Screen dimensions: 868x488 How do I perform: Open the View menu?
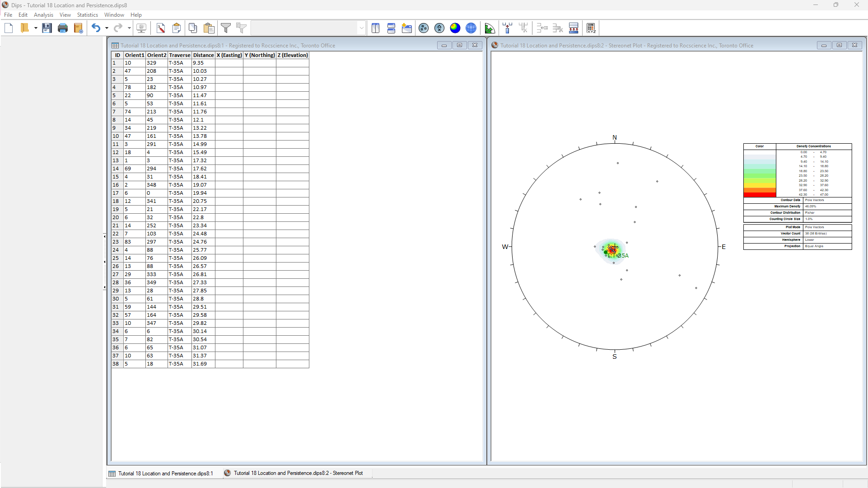click(x=65, y=15)
